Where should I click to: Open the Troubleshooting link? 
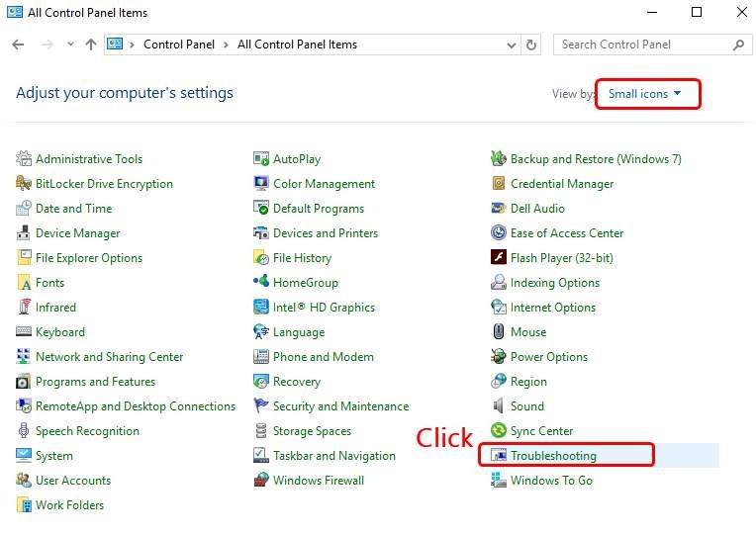553,456
